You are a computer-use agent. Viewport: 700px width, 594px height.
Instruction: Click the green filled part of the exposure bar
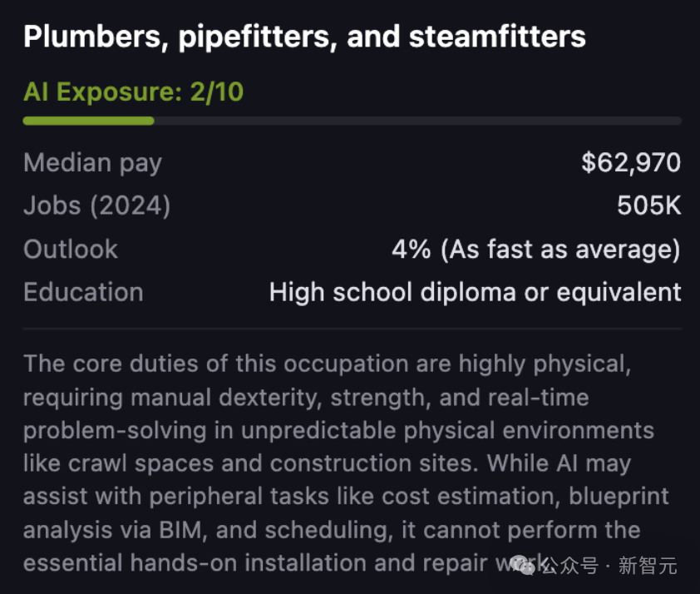(x=88, y=121)
